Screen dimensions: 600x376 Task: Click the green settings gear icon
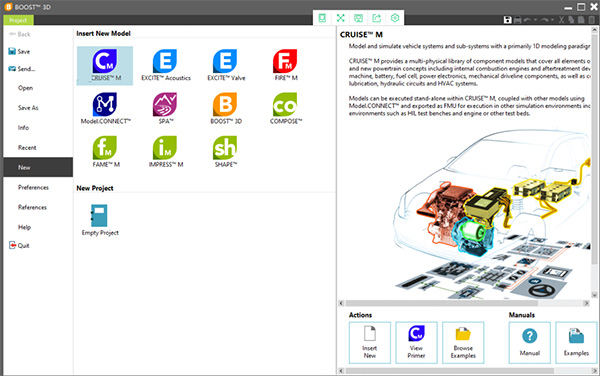tap(395, 18)
